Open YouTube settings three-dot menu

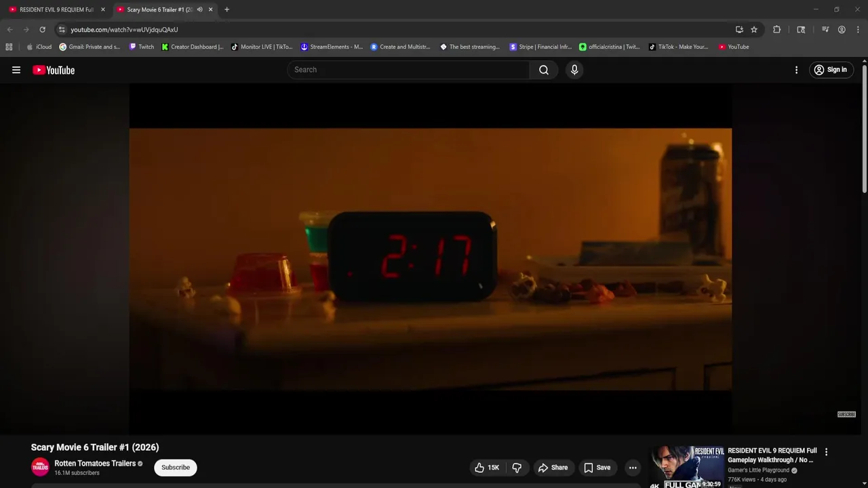[796, 70]
